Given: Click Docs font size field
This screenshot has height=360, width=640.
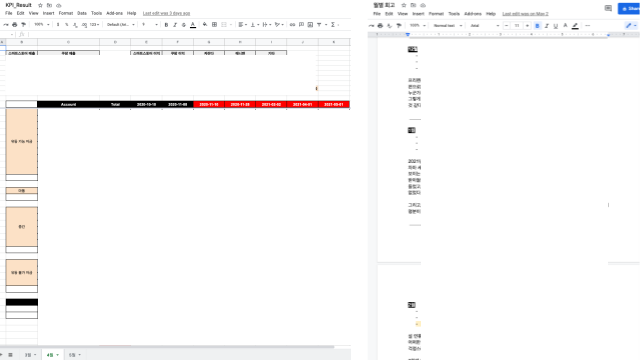Looking at the screenshot, I should (517, 25).
